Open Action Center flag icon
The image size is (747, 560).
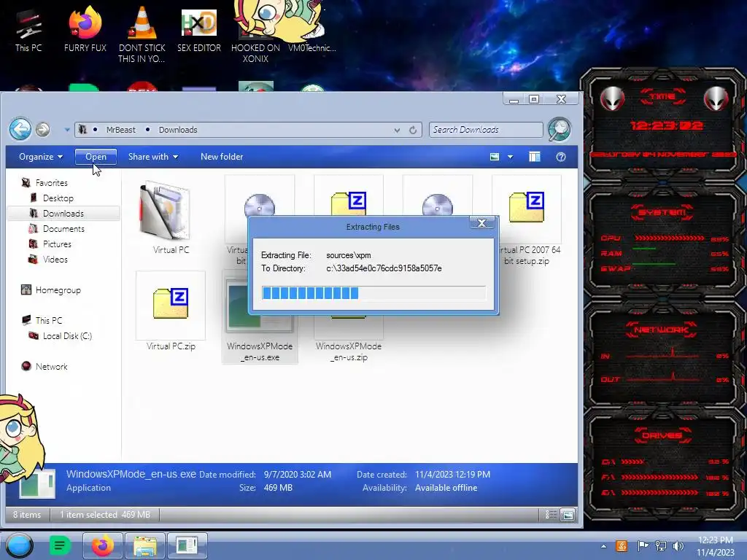642,546
